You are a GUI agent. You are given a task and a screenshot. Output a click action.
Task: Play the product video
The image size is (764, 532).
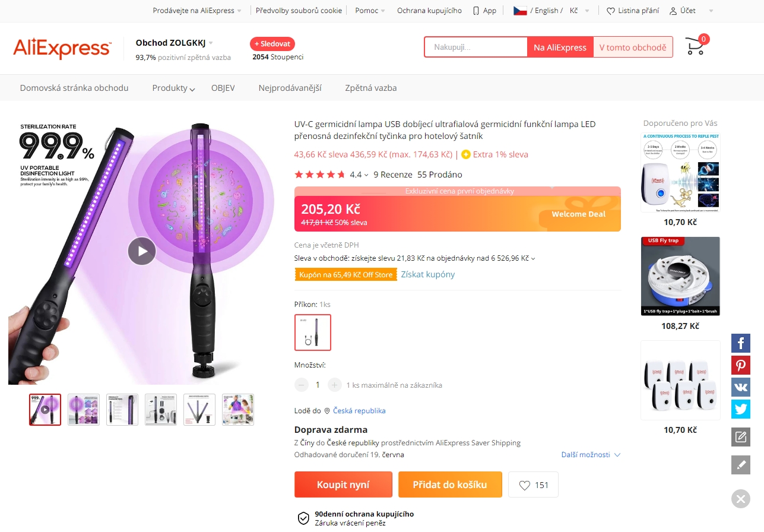click(x=142, y=251)
